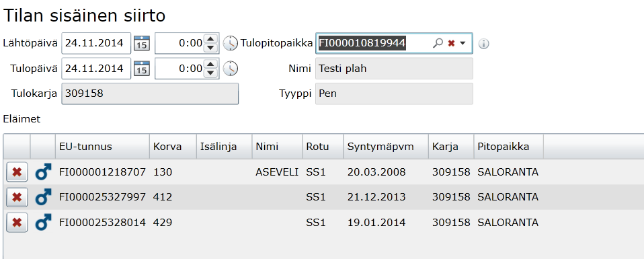Click info icon beside Tulopitopaikka

tap(484, 44)
